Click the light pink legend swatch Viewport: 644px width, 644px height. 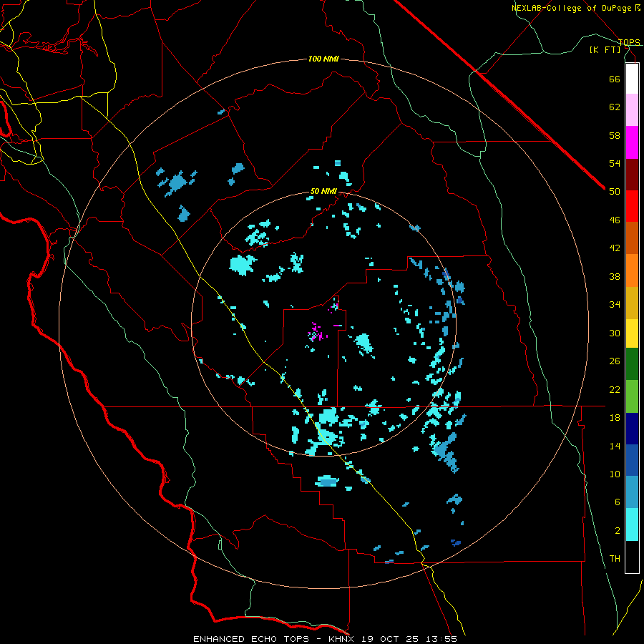632,110
